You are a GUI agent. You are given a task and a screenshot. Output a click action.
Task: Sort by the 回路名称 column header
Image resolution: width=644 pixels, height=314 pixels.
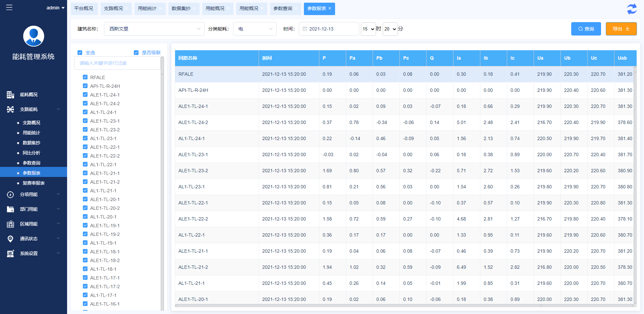click(x=217, y=58)
